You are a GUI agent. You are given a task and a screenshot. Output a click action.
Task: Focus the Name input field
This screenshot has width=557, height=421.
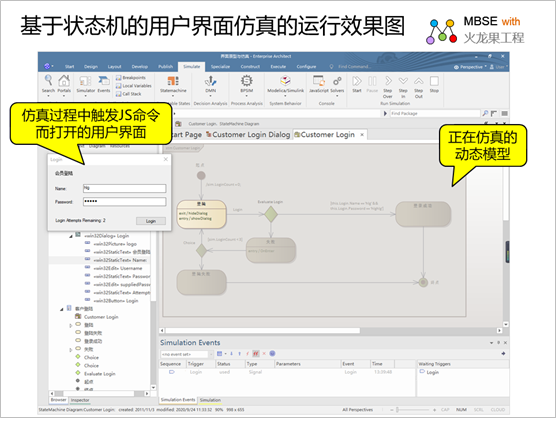124,188
